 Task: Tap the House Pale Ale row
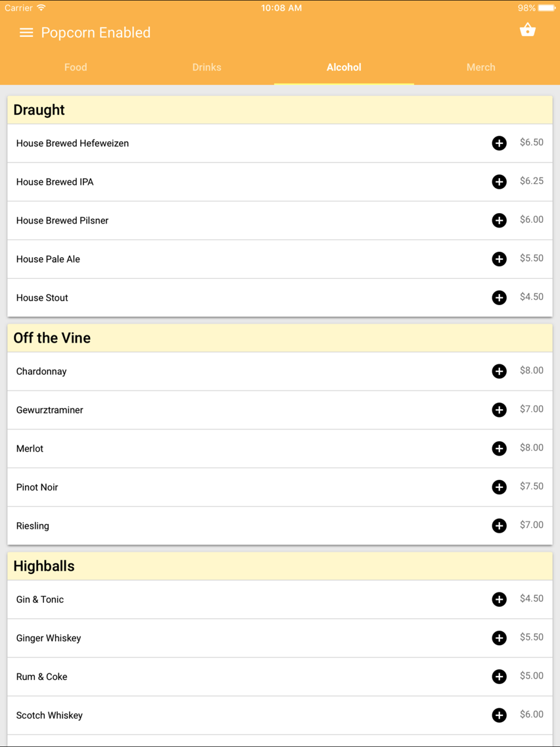coord(280,259)
